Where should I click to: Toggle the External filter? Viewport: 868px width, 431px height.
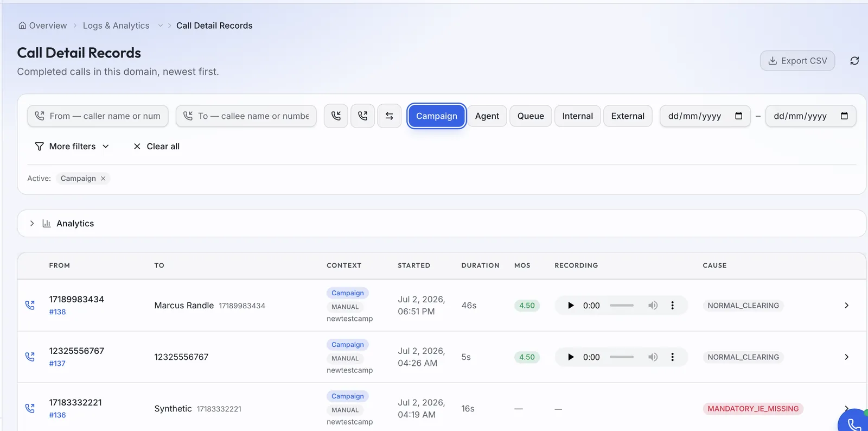pyautogui.click(x=628, y=116)
